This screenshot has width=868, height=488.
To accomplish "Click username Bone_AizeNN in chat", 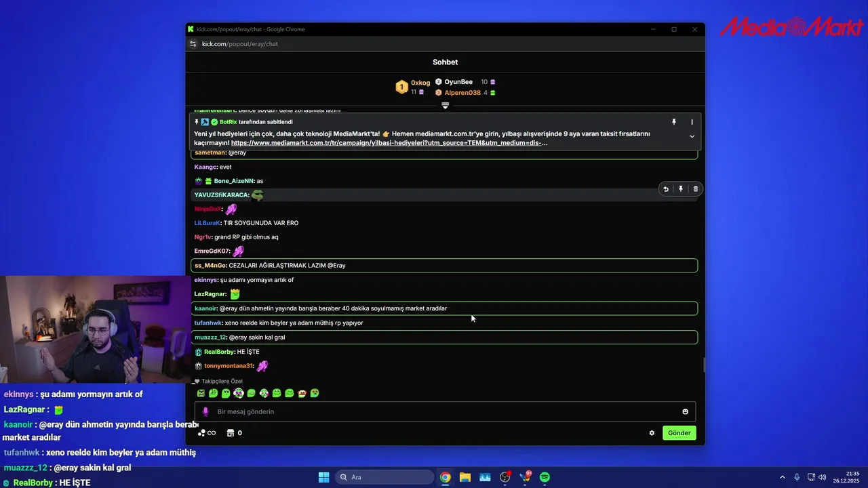I will point(233,181).
